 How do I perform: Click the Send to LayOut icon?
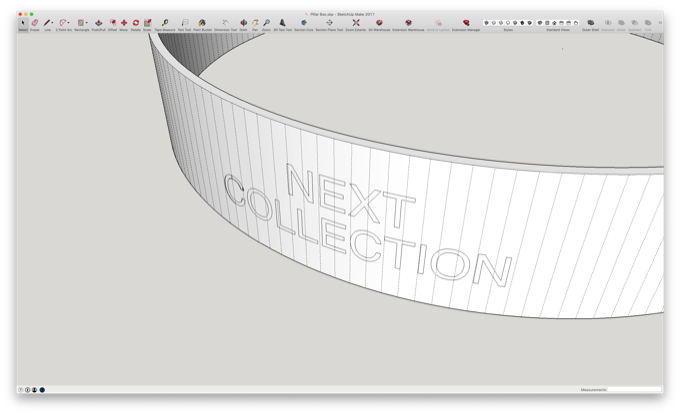(438, 23)
